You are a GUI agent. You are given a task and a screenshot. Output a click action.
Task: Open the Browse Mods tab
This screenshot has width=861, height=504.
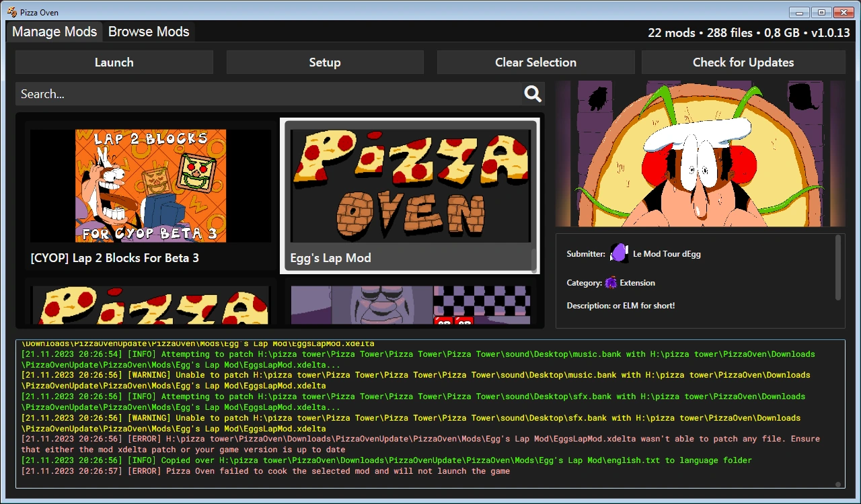tap(149, 32)
